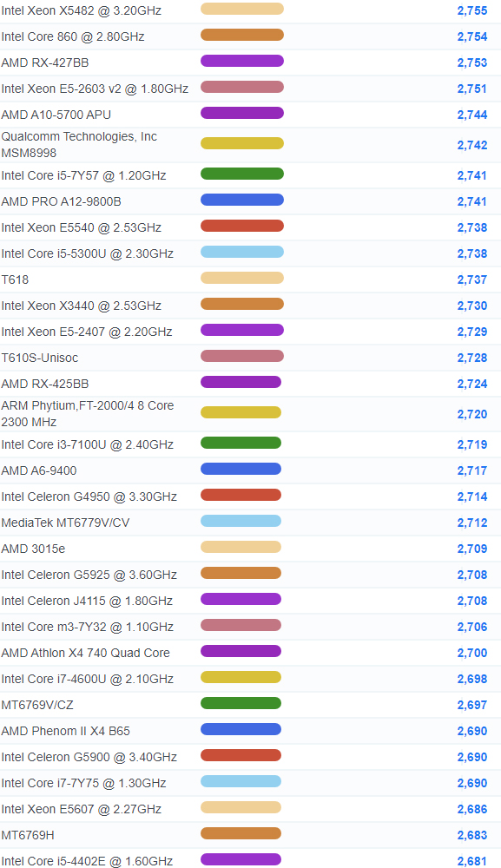Click score 2,697 for MT6769V/CZ
The width and height of the screenshot is (501, 868).
(x=472, y=705)
